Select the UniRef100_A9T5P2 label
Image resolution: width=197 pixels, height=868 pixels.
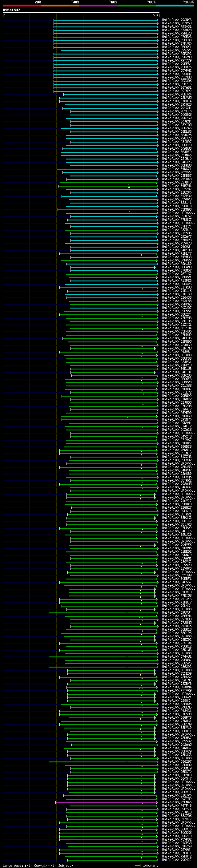click(x=177, y=91)
